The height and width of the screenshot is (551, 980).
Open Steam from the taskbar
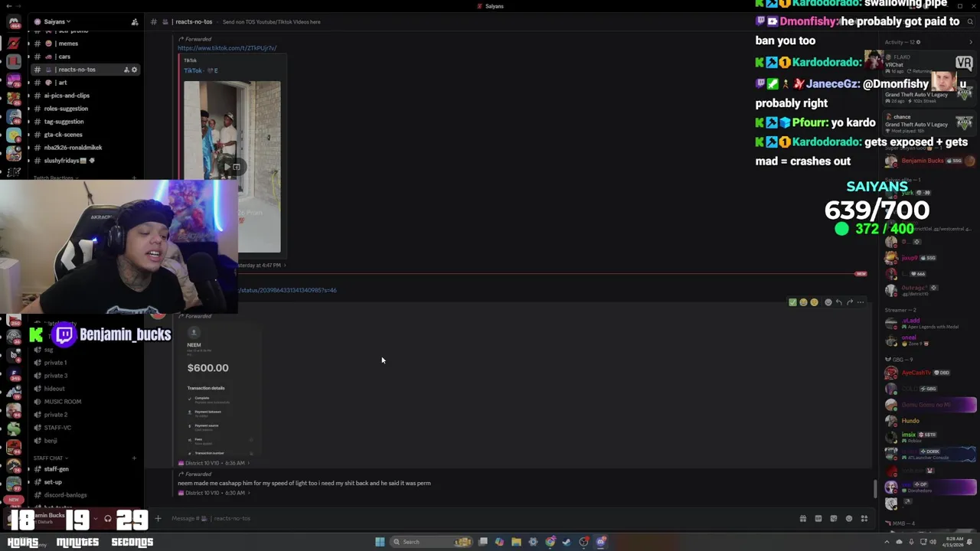(567, 542)
